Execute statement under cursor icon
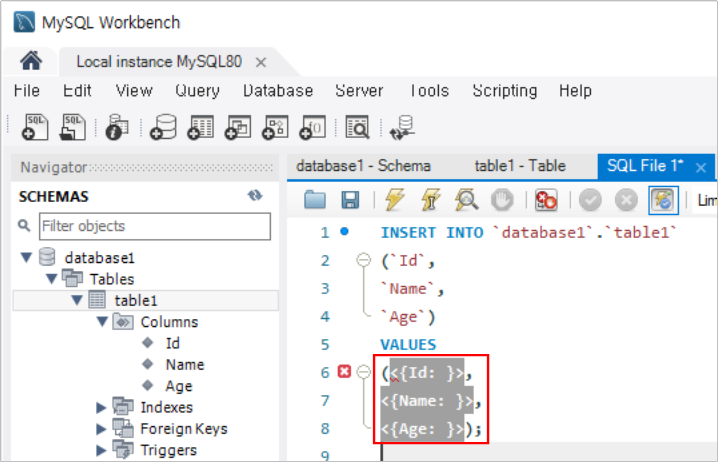Image resolution: width=718 pixels, height=462 pixels. 430,200
